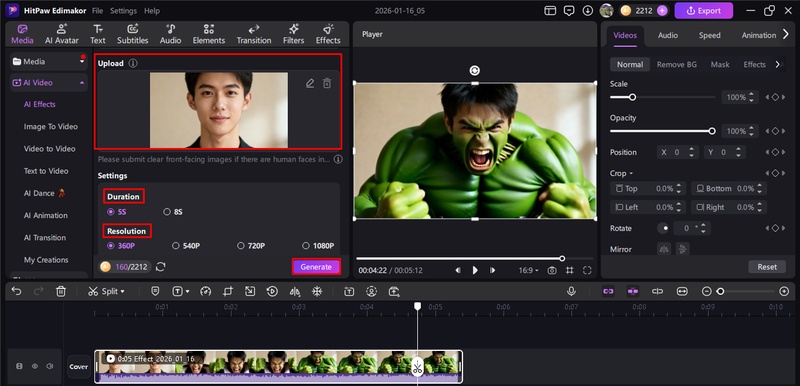800x386 pixels.
Task: Click the Upload info icon
Action: (133, 63)
